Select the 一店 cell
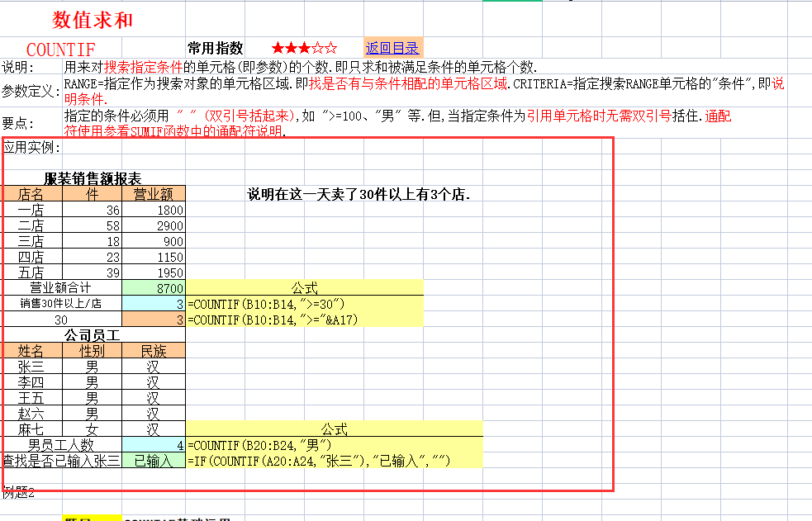This screenshot has width=812, height=521. (x=32, y=210)
